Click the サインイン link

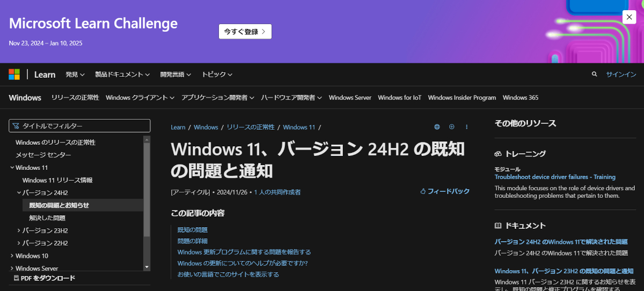pos(621,74)
